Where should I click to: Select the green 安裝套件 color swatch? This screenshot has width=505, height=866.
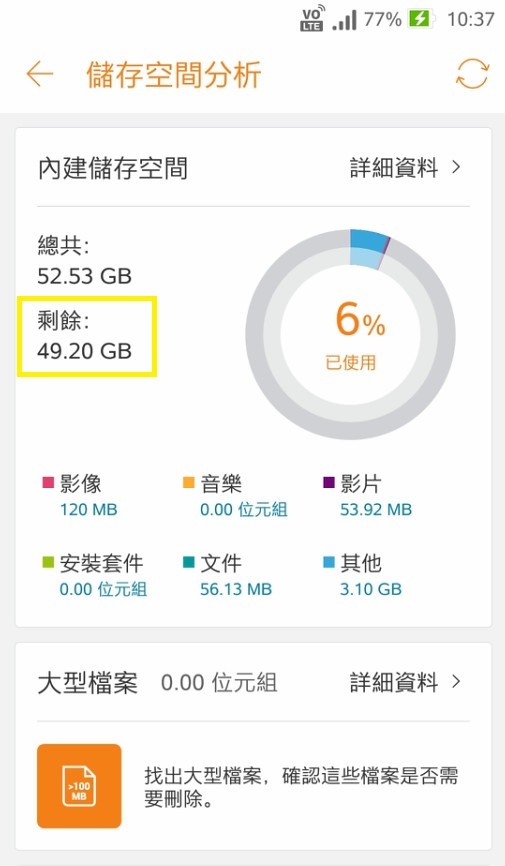click(x=48, y=562)
